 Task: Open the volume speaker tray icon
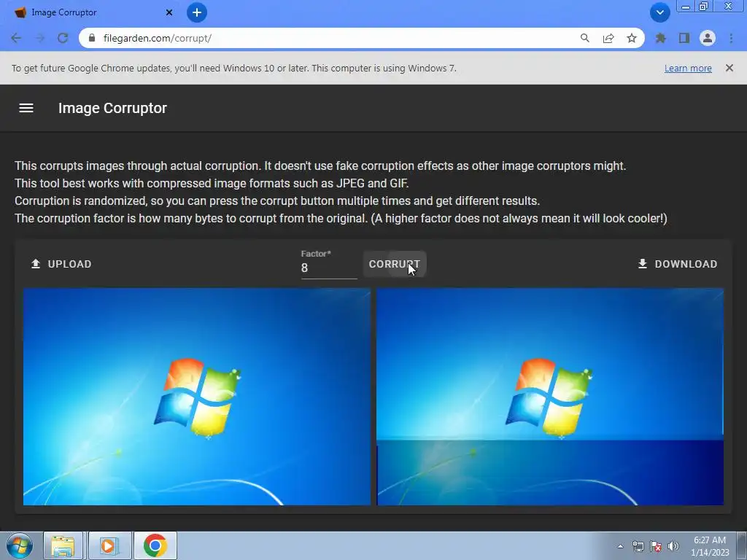tap(673, 546)
